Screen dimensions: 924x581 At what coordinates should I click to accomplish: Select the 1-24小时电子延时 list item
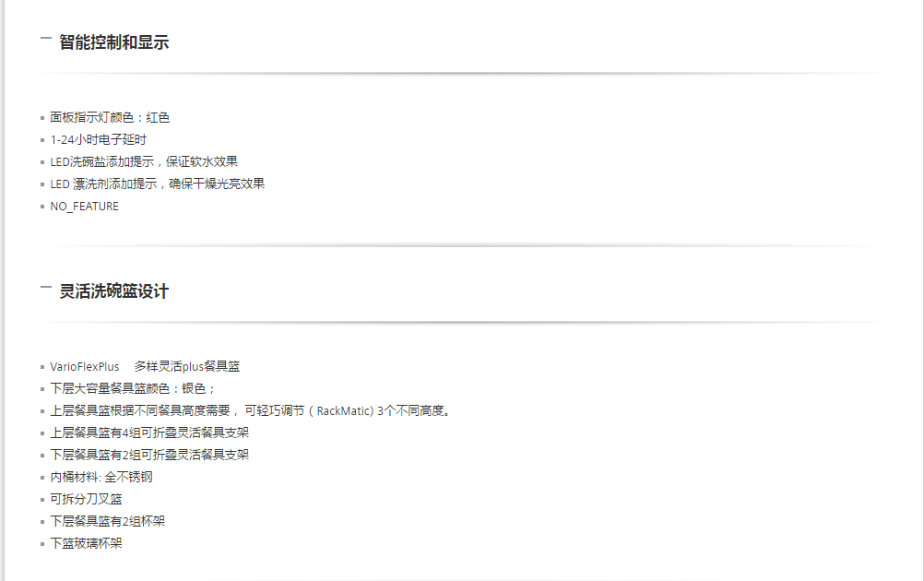coord(98,139)
